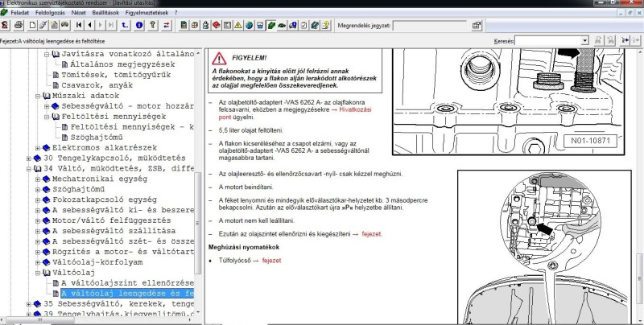This screenshot has height=325, width=644.
Task: Expand the 'Elektromos alkatrészek' tree node
Action: point(38,148)
